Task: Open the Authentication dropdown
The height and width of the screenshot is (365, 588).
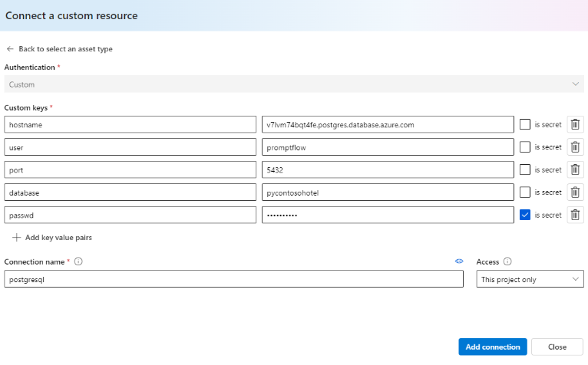Action: [294, 84]
